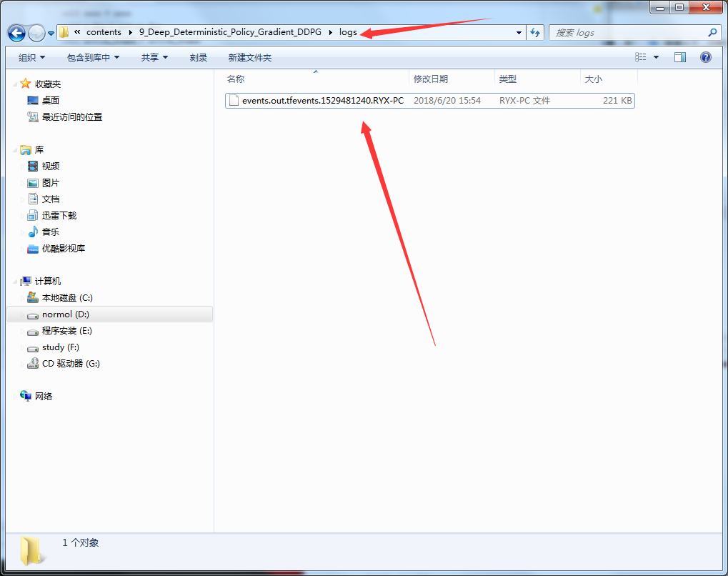Click the 刻录 burn button

199,58
